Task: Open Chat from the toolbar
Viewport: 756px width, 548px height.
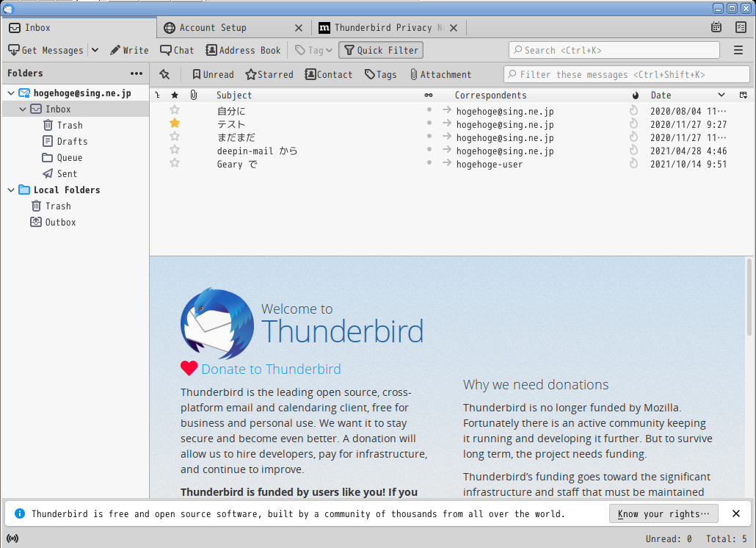Action: [177, 50]
